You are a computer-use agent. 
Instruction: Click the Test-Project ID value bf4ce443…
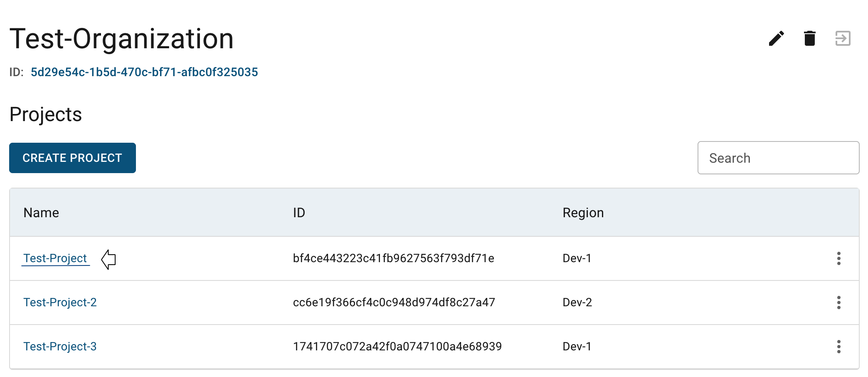click(x=393, y=258)
